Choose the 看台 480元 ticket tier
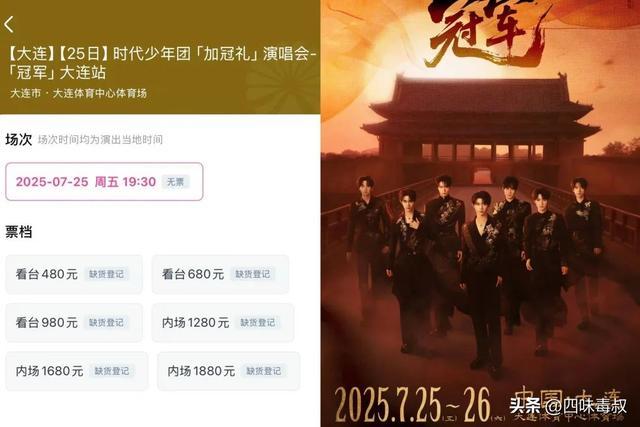 point(74,274)
